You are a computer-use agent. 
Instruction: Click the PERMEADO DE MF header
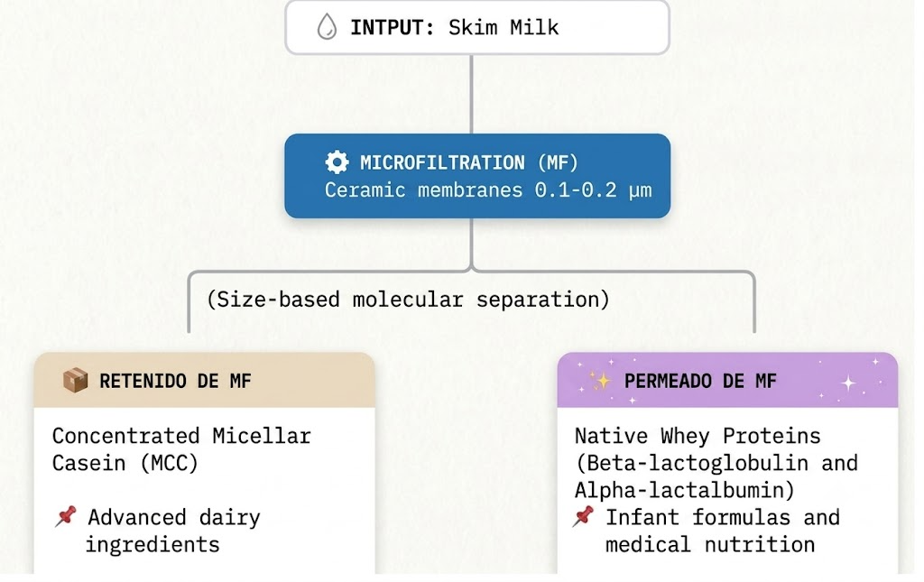[x=728, y=381]
